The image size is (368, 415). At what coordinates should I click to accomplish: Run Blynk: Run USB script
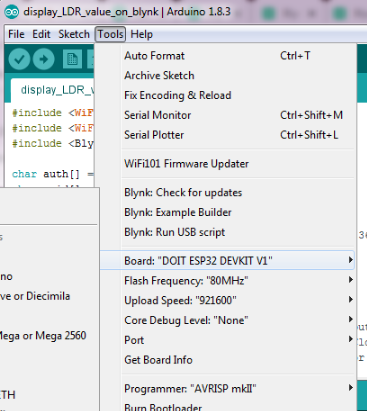(228, 232)
